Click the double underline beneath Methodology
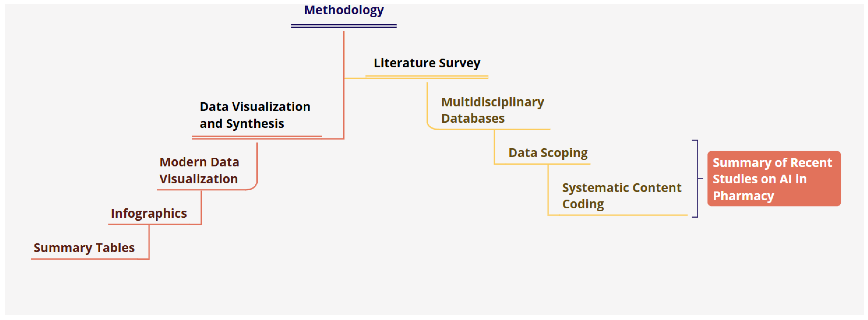The image size is (868, 320). click(344, 26)
